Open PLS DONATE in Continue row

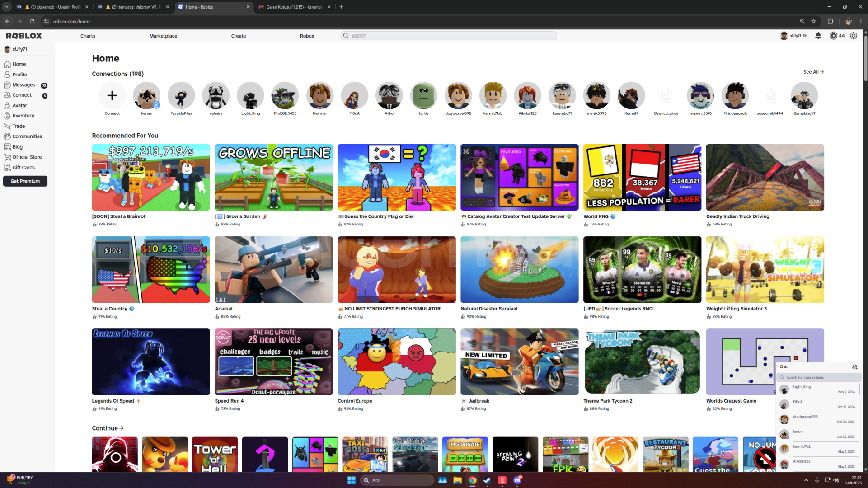[x=465, y=455]
